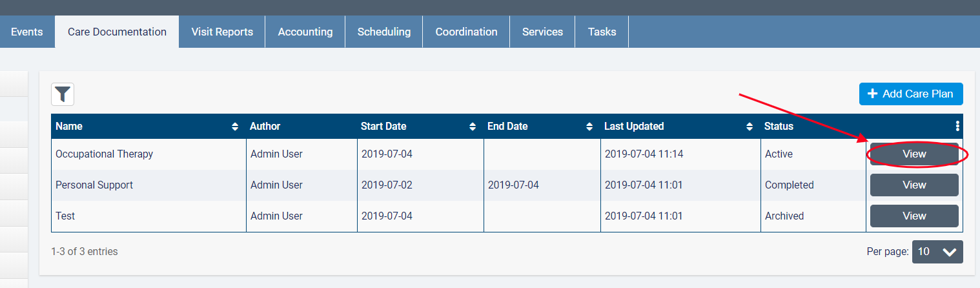Open the Tasks tab

pyautogui.click(x=602, y=32)
